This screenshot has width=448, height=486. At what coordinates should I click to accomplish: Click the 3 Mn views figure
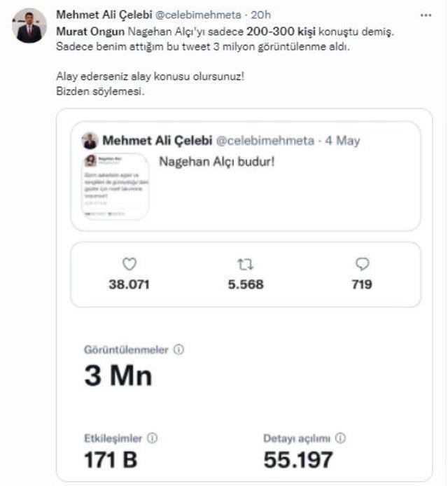pyautogui.click(x=117, y=376)
